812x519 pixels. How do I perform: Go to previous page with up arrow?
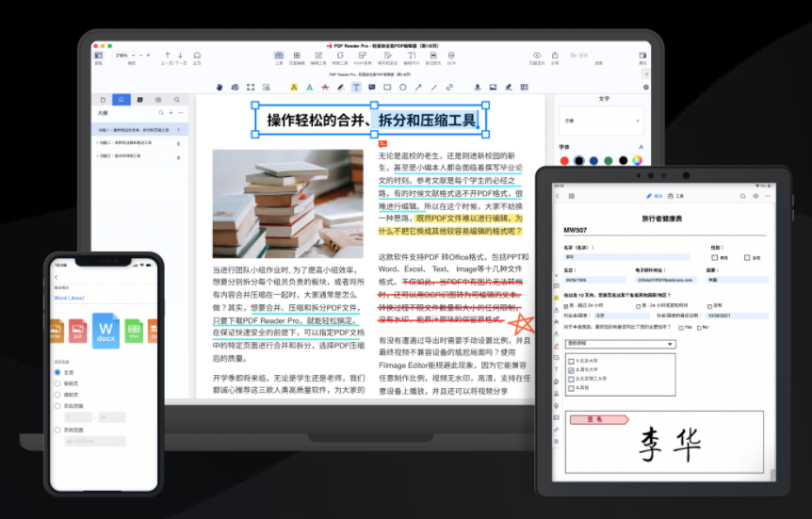168,55
